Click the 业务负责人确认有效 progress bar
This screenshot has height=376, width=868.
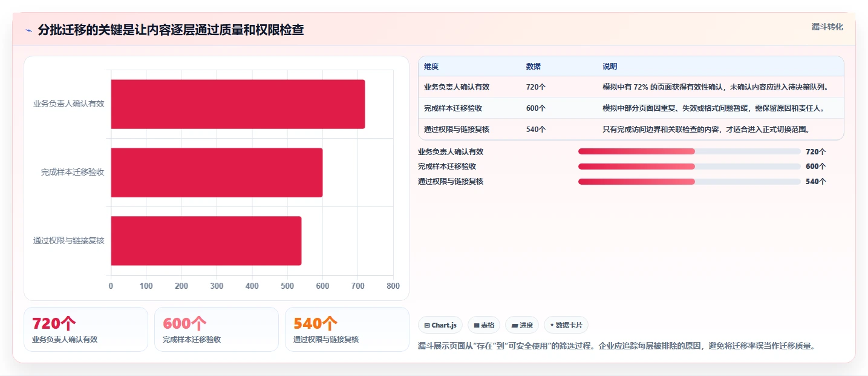689,151
